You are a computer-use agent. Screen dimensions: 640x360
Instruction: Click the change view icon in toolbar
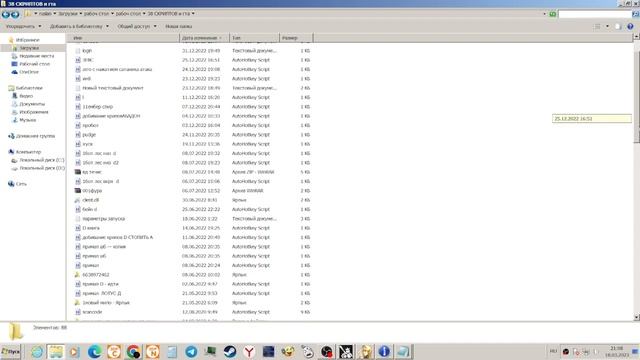598,26
